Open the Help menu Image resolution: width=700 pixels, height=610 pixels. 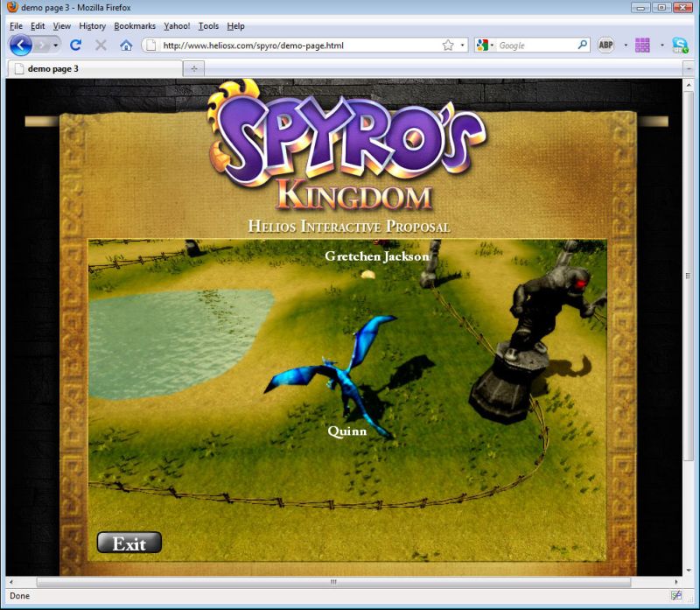[x=235, y=26]
